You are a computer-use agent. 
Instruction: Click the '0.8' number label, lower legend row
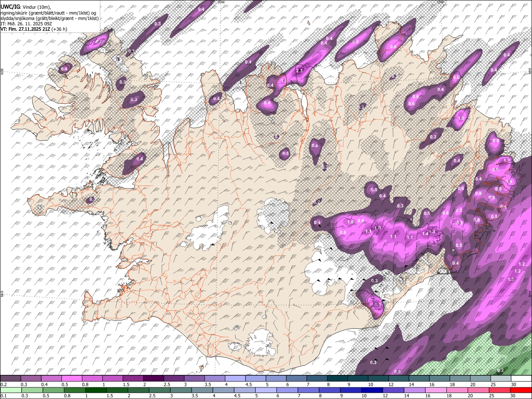tap(66, 397)
